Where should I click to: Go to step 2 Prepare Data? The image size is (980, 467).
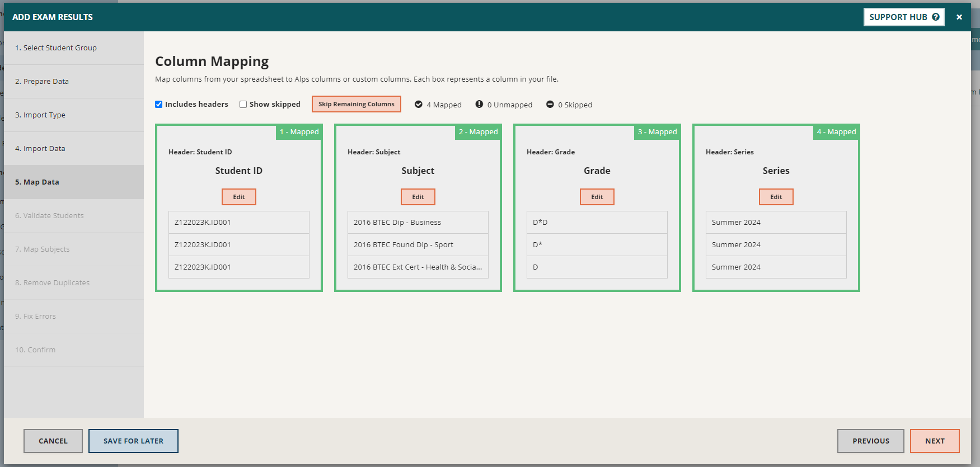point(74,82)
